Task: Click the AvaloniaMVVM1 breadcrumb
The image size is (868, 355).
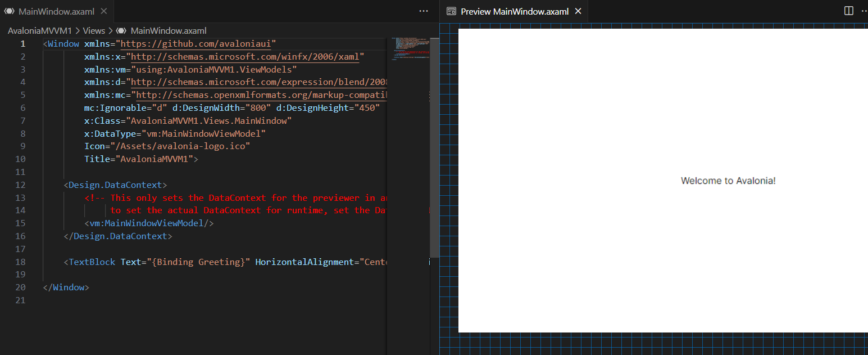Action: 40,31
